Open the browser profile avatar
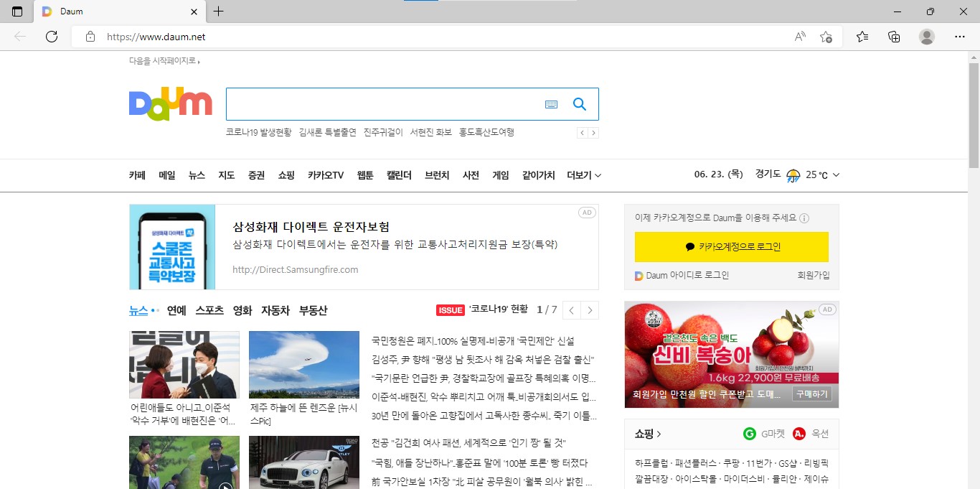980x489 pixels. click(927, 37)
